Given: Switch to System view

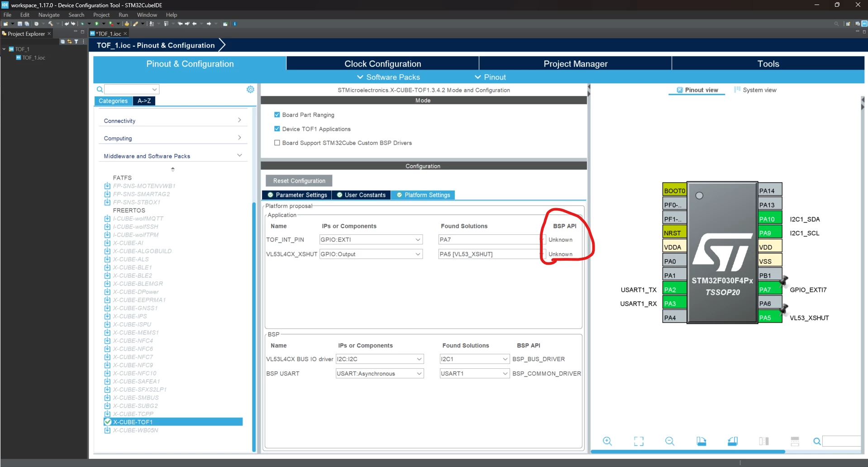Looking at the screenshot, I should pos(755,90).
